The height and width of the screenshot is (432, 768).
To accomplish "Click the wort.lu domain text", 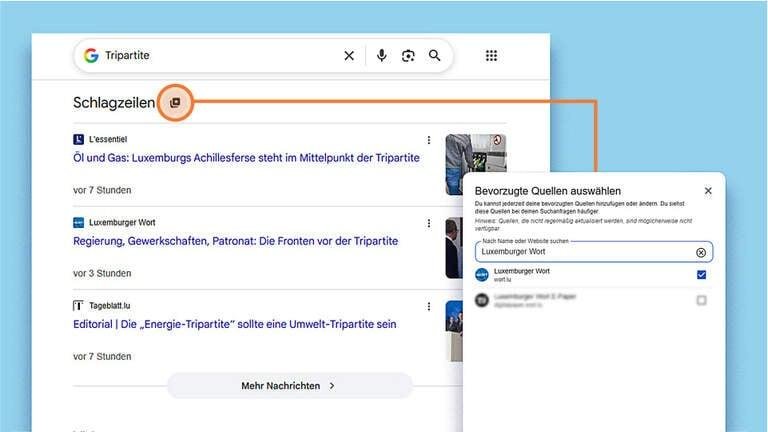I will [x=502, y=280].
